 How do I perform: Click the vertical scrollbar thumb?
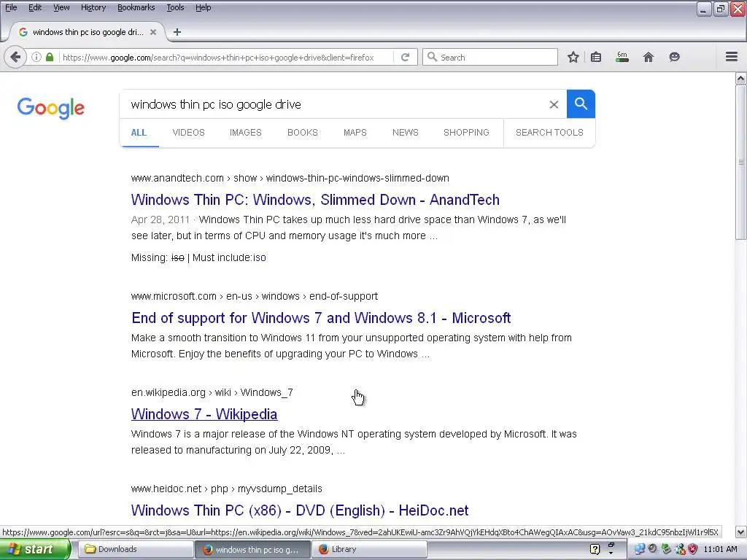[x=741, y=162]
